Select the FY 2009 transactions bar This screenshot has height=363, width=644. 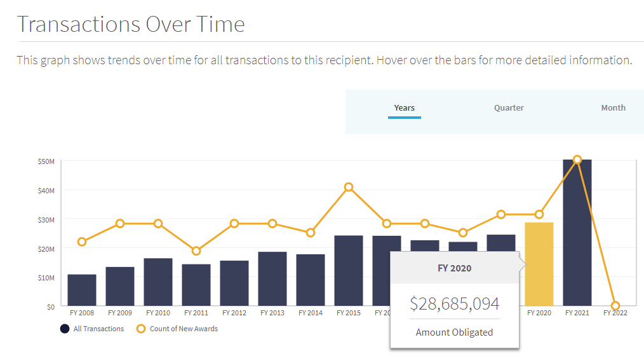(x=120, y=286)
